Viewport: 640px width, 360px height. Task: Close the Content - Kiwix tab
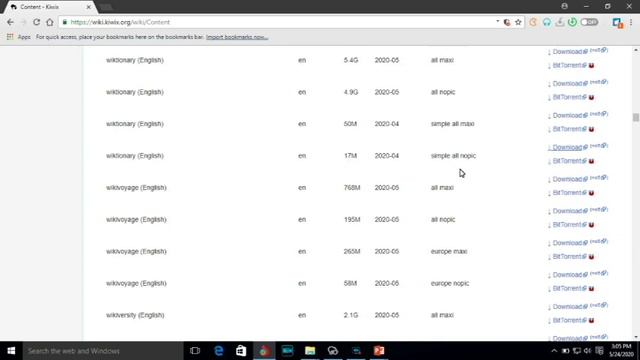pos(89,7)
